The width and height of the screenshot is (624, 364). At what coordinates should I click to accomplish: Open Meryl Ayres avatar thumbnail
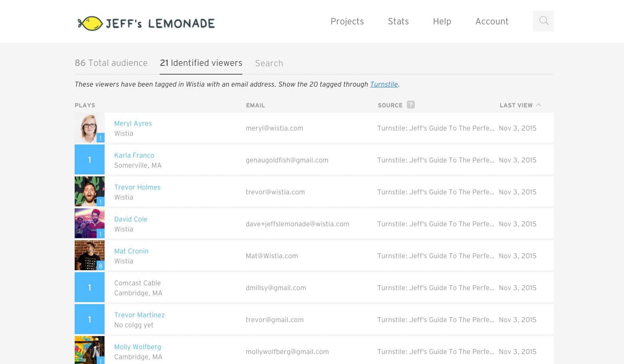pos(89,128)
